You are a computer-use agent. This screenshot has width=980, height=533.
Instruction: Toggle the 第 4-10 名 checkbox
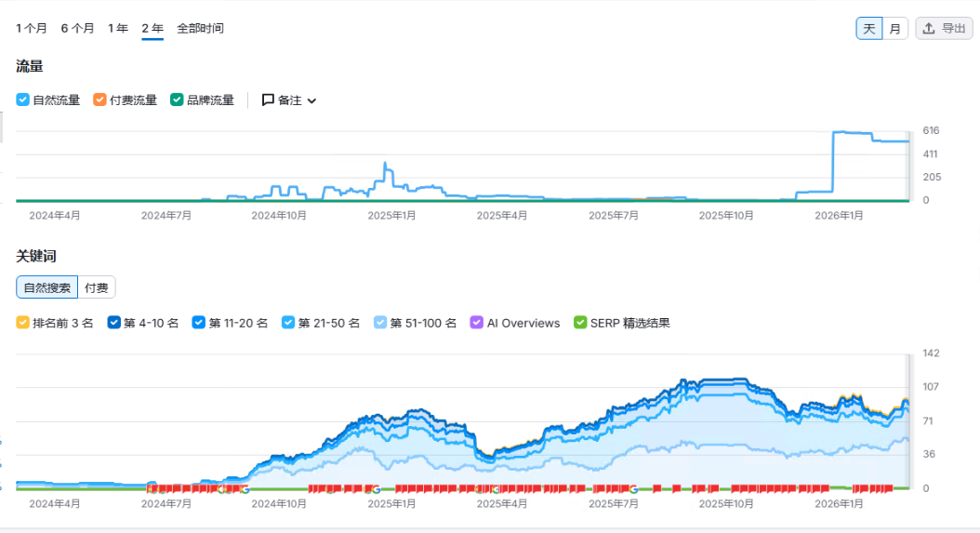(x=113, y=323)
